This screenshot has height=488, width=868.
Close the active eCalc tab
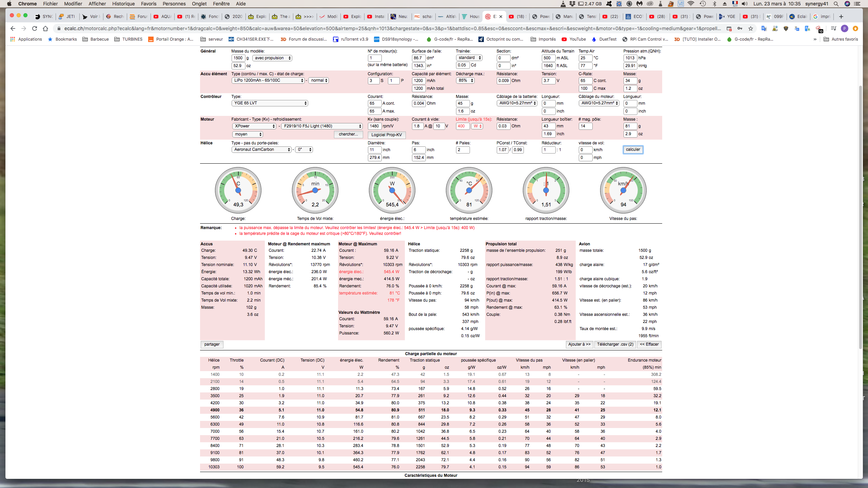tap(501, 16)
